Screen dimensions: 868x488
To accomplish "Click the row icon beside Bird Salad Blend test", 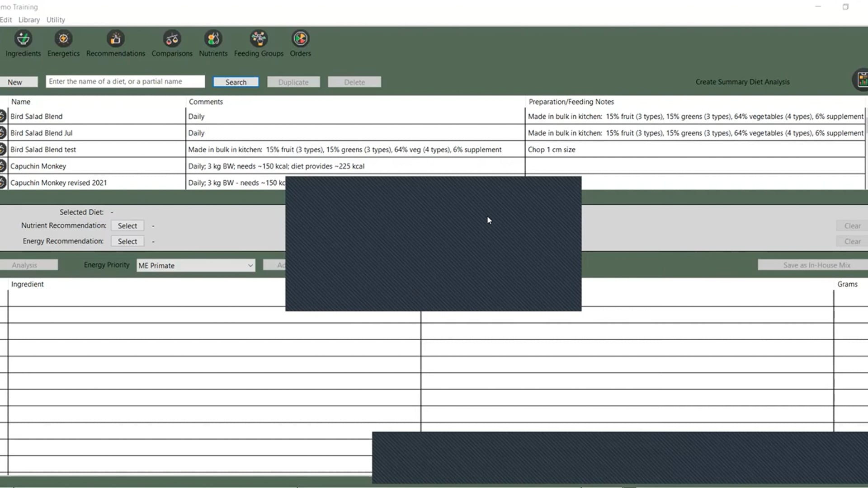I will coord(3,149).
